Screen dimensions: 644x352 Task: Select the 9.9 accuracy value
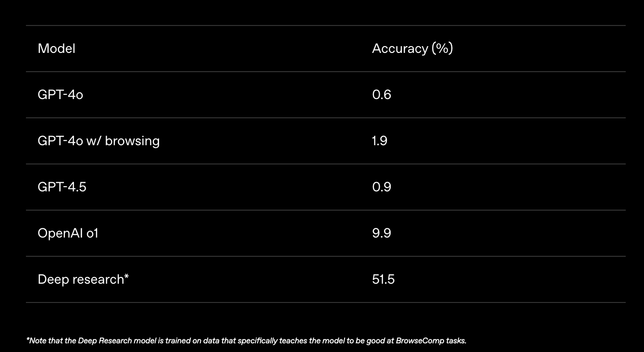382,233
